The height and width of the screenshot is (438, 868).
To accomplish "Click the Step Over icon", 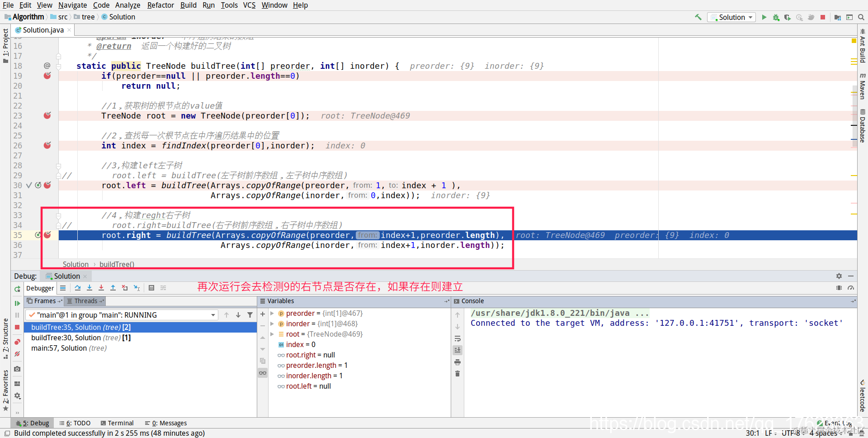I will click(x=78, y=288).
